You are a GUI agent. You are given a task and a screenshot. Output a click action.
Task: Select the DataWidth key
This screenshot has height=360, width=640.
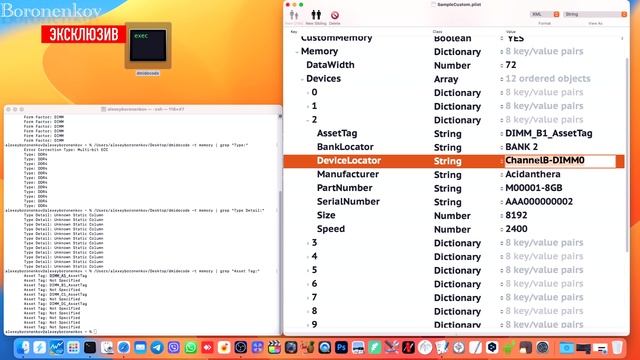[330, 65]
